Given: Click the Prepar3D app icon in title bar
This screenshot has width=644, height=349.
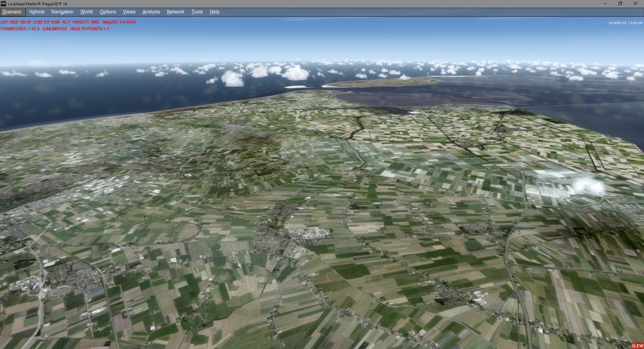Looking at the screenshot, I should pyautogui.click(x=3, y=4).
